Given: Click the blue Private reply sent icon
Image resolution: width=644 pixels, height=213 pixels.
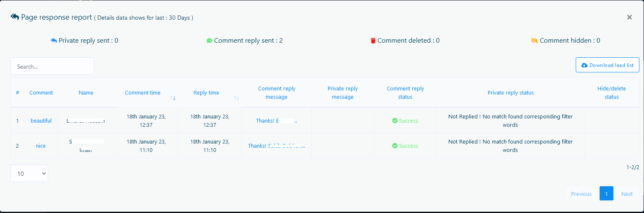Looking at the screenshot, I should coord(54,41).
